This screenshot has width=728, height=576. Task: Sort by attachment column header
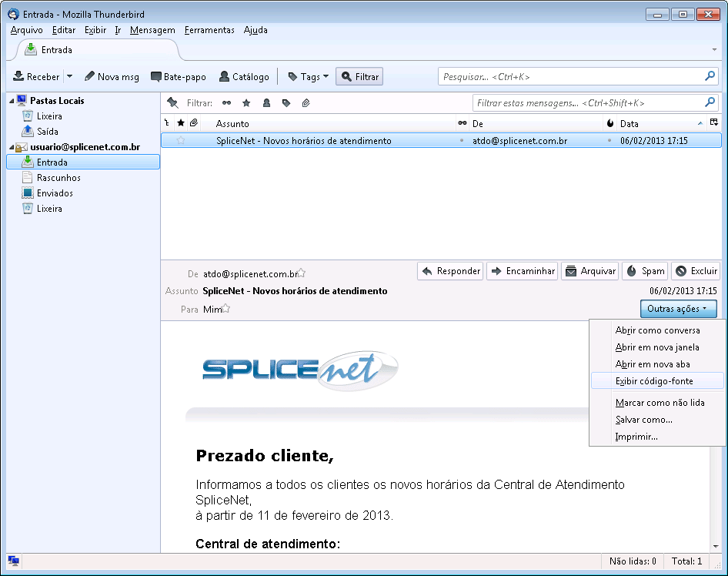click(x=194, y=123)
